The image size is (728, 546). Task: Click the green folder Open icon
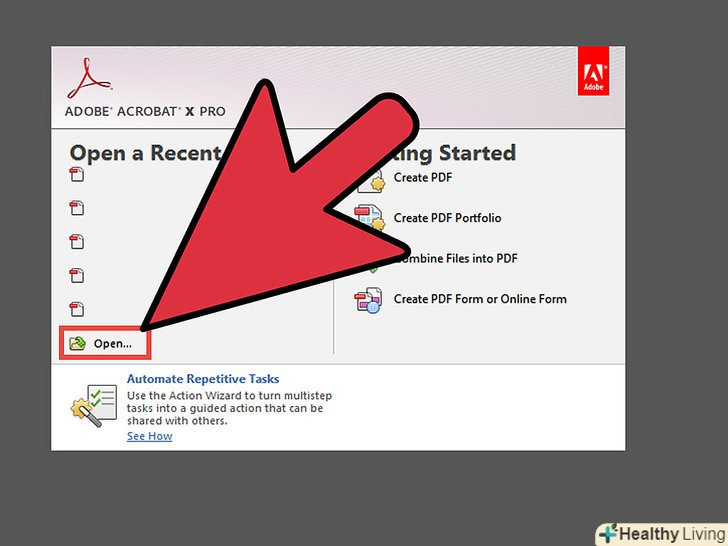[x=77, y=343]
